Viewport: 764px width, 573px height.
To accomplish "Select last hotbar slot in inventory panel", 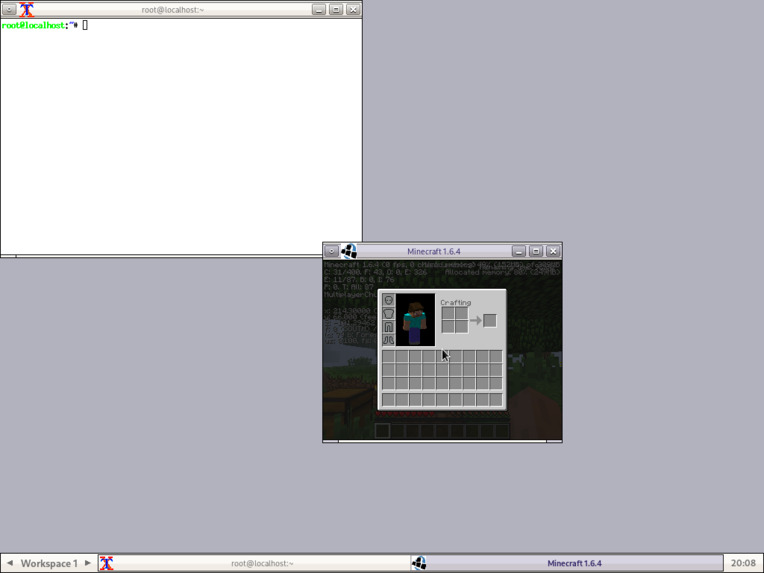I will coord(496,400).
